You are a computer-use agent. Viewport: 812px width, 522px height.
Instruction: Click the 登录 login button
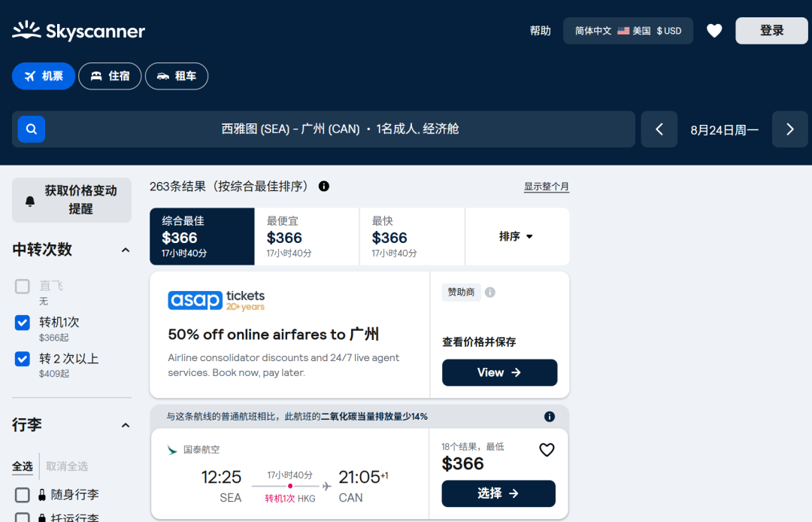tap(771, 31)
